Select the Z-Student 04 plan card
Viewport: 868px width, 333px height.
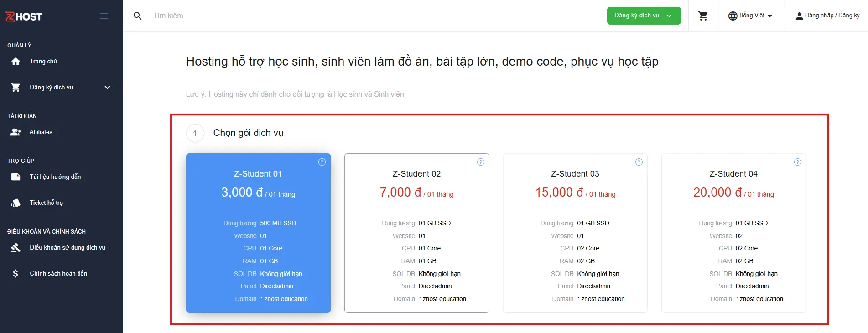(734, 233)
